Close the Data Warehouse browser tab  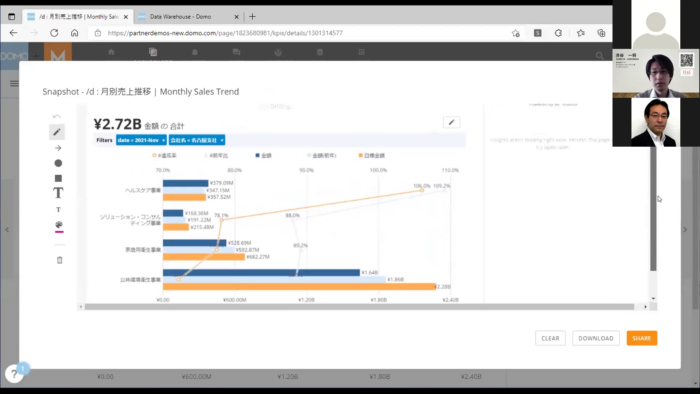237,17
